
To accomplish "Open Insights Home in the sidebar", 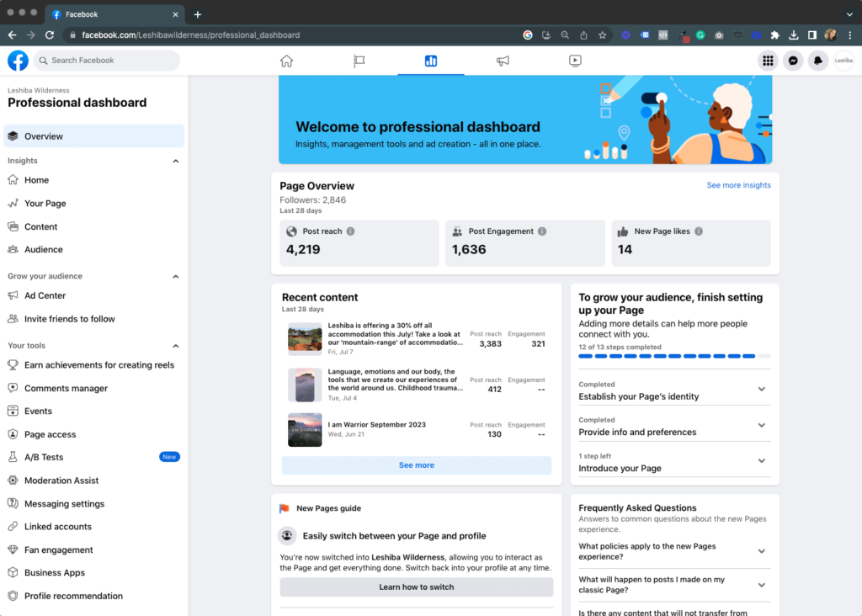I will [94, 180].
